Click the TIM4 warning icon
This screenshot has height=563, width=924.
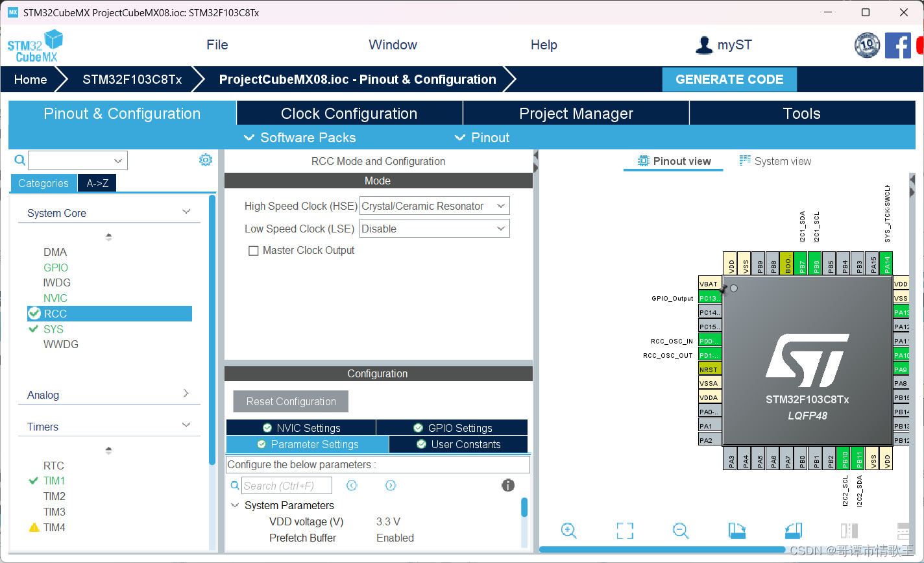(34, 527)
